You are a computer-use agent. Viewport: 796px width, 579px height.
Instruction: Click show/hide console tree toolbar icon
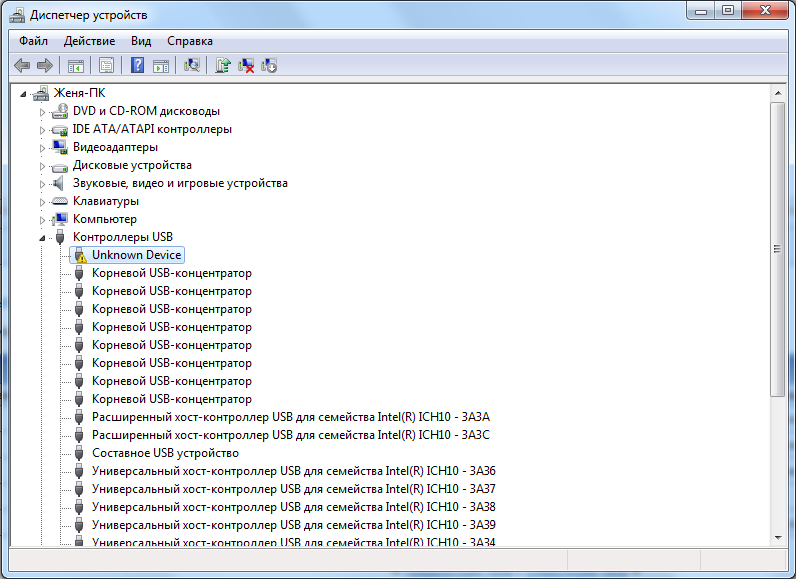[76, 65]
